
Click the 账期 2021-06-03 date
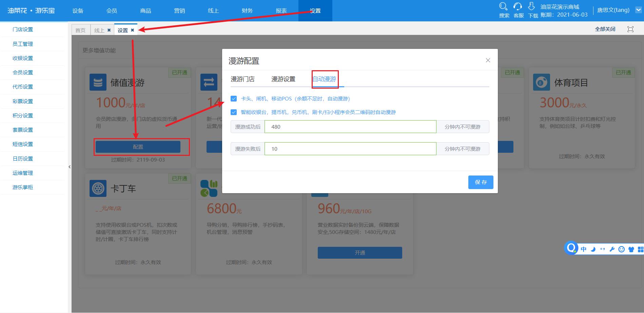564,15
